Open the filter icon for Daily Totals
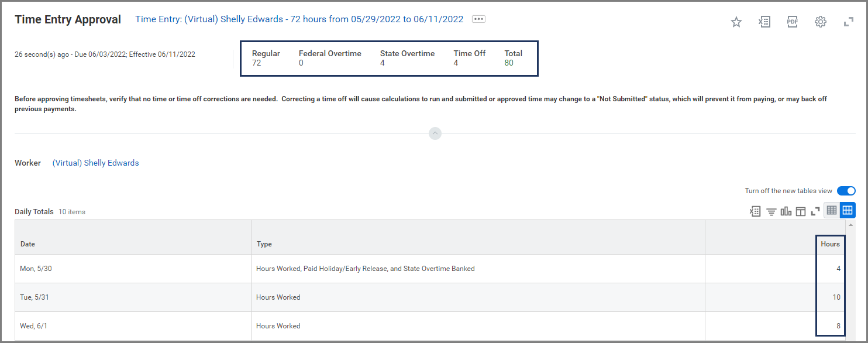This screenshot has height=343, width=868. tap(771, 211)
